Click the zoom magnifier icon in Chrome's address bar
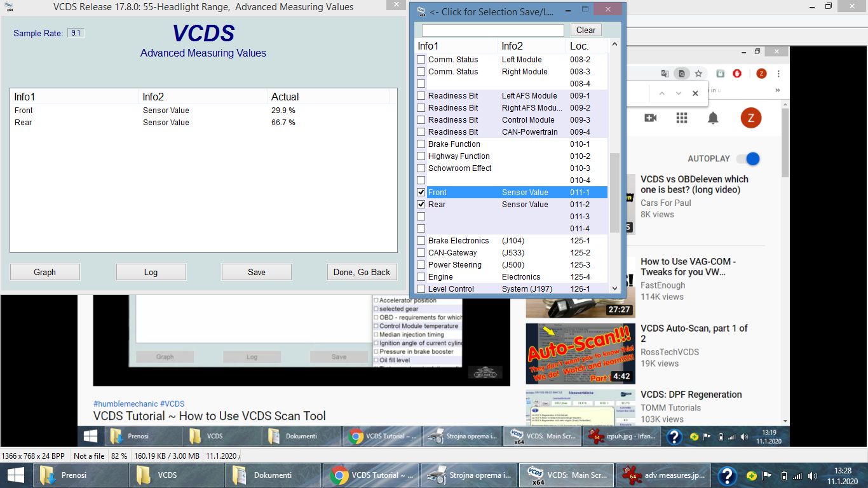This screenshot has height=488, width=868. (x=681, y=74)
